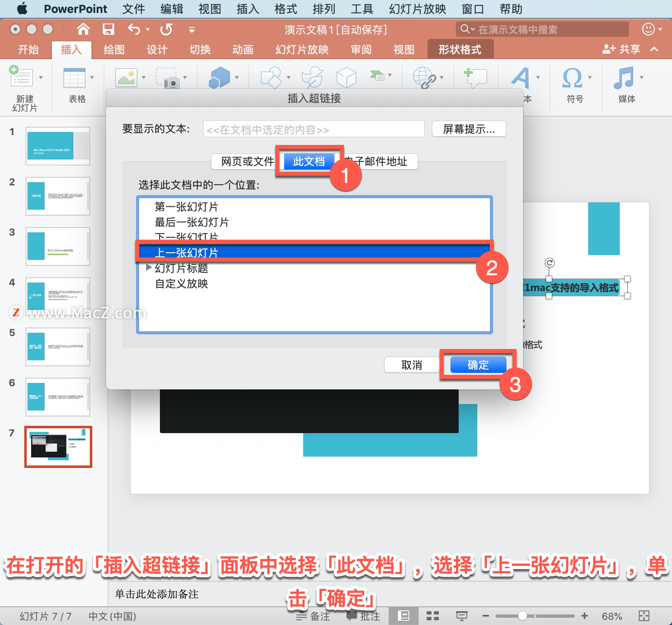This screenshot has height=625, width=672.
Task: Click the Table icon in Insert ribbon
Action: 74,77
